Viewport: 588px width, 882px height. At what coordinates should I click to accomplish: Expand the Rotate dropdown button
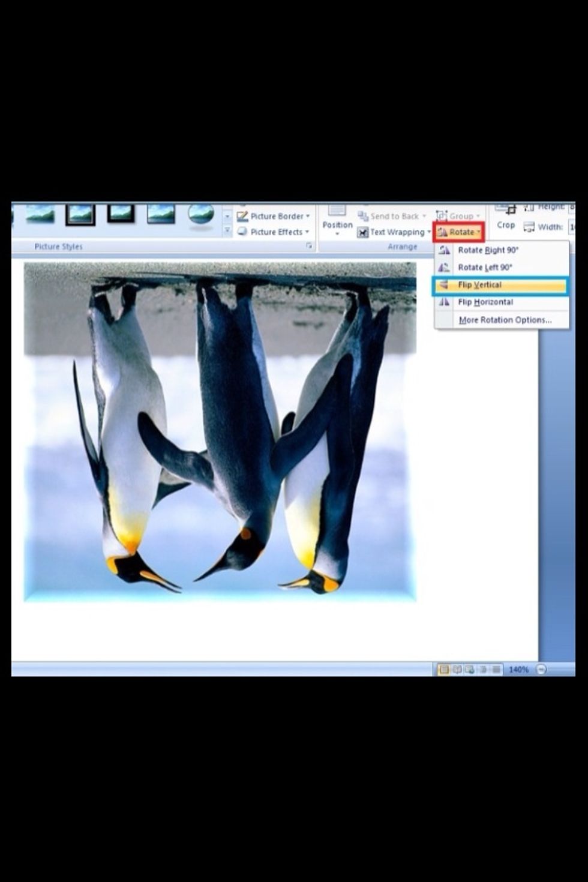pos(459,232)
